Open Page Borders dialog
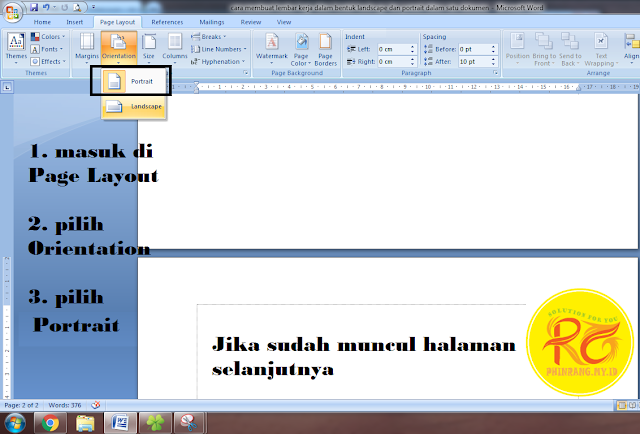Image resolution: width=640 pixels, height=434 pixels. pos(325,49)
